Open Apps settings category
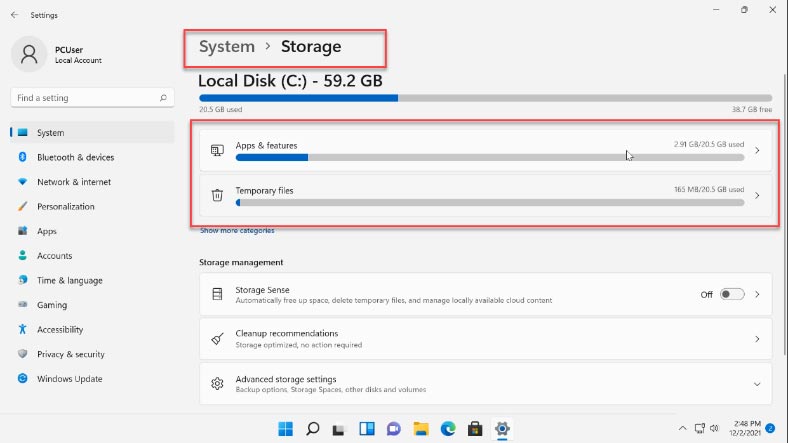This screenshot has width=788, height=443. click(92, 231)
